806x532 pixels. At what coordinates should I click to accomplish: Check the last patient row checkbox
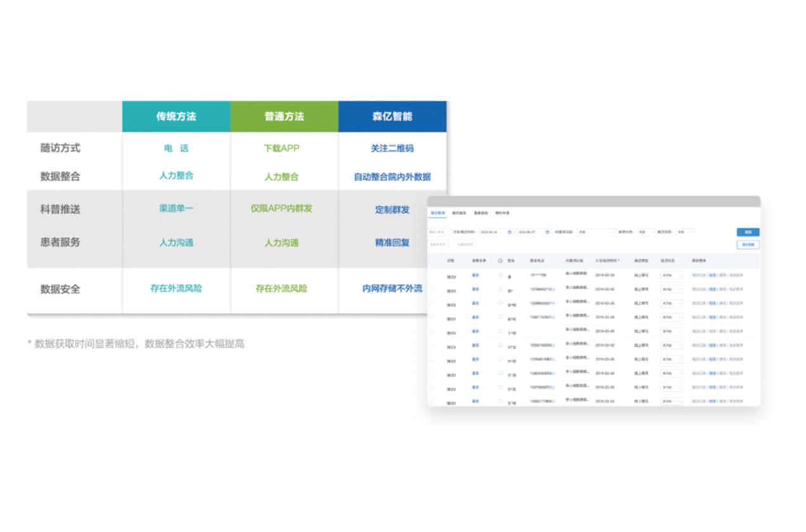432,402
